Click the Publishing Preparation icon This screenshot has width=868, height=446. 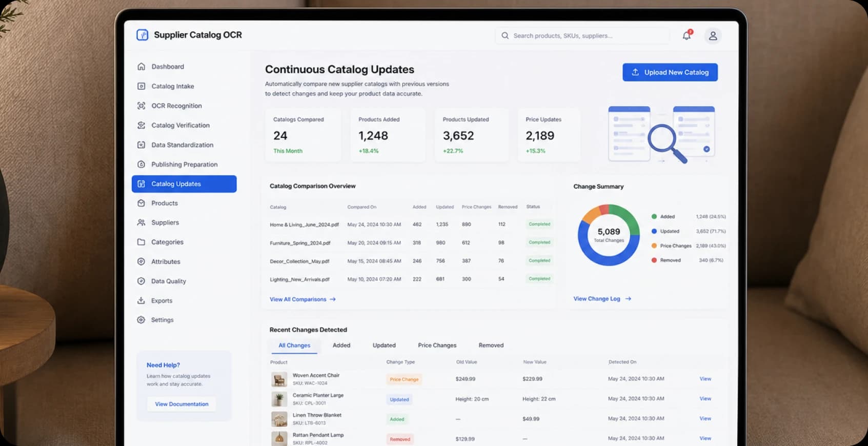[x=141, y=165]
